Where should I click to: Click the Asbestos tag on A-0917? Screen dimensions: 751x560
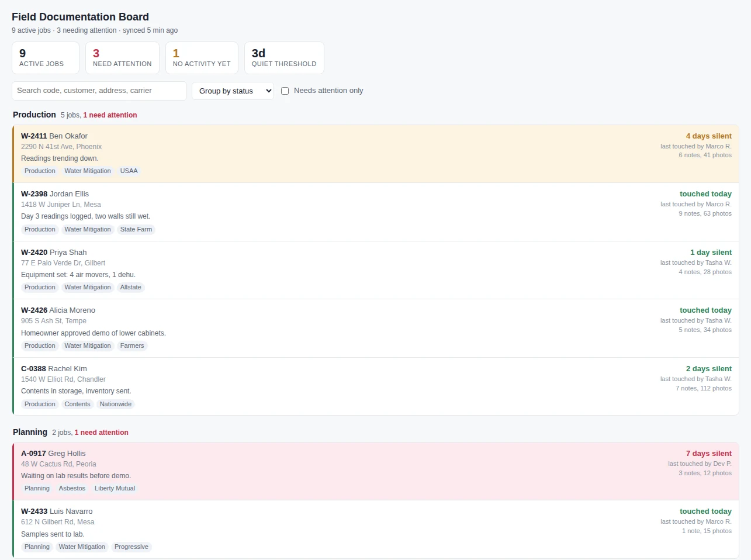tap(72, 489)
